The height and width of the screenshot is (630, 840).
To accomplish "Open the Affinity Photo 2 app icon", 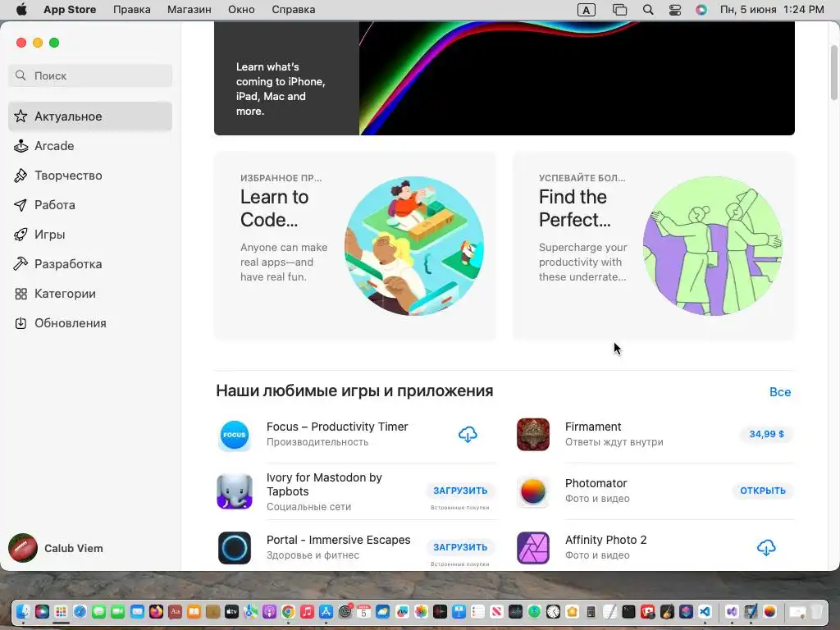I will (533, 547).
